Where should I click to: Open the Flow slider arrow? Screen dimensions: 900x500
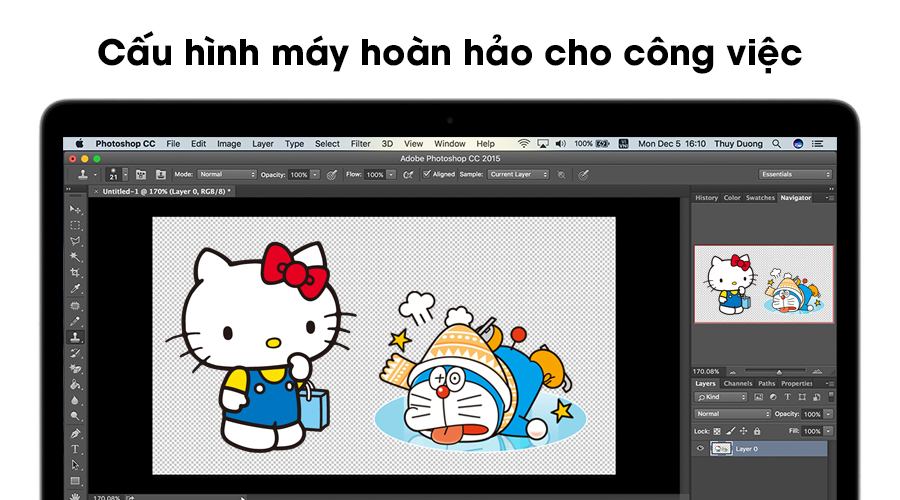coord(391,175)
